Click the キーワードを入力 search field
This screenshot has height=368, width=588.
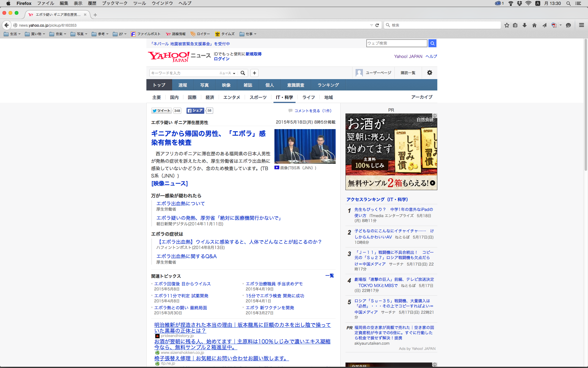(184, 73)
